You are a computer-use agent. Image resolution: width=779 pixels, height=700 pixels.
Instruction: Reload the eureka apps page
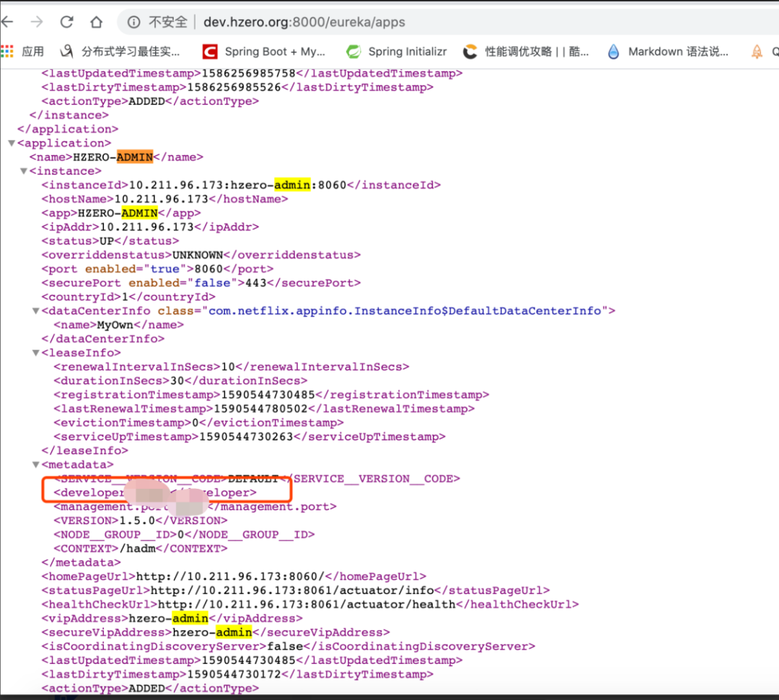(66, 22)
